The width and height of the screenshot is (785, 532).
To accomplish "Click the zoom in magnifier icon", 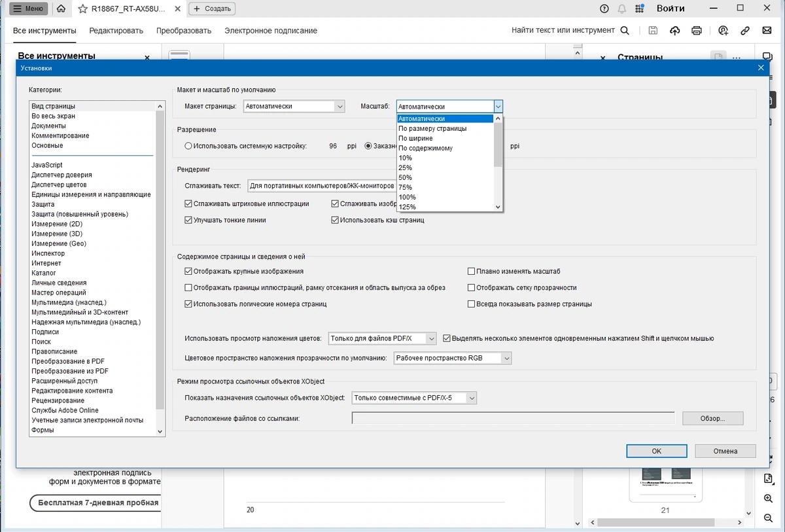I will tap(768, 499).
